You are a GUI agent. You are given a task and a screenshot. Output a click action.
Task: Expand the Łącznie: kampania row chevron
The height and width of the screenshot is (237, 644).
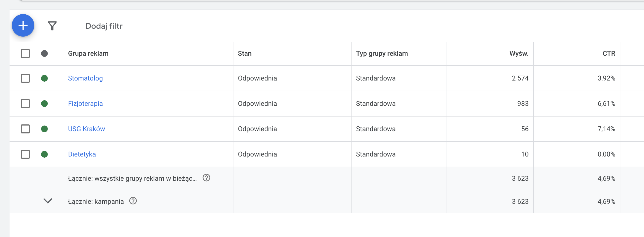click(x=48, y=201)
